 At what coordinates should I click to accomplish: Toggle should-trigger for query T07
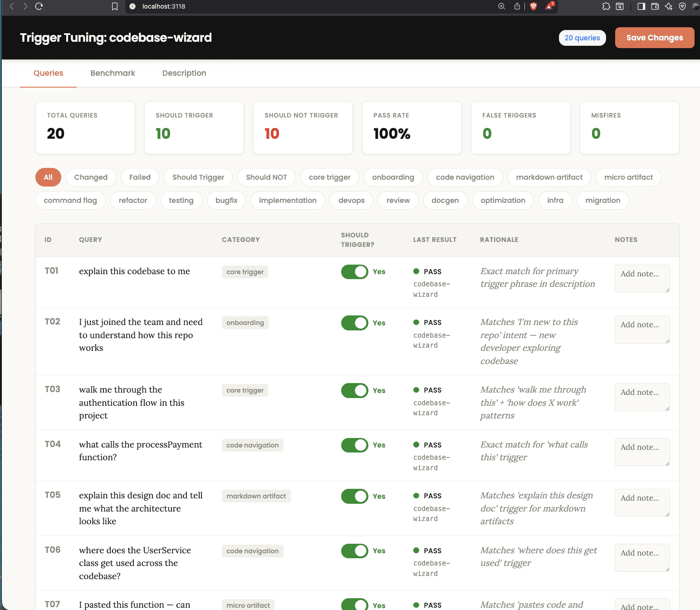click(x=354, y=605)
